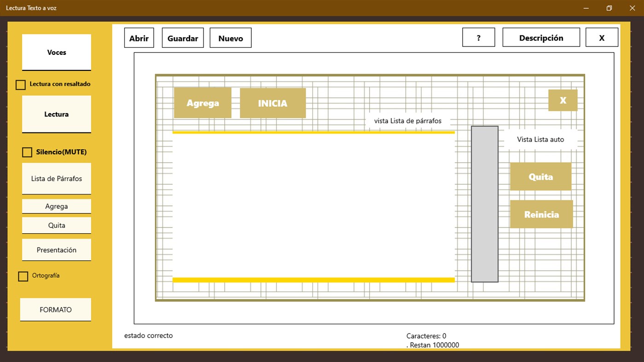Open the FORMATO options
Viewport: 644px width, 362px height.
56,310
